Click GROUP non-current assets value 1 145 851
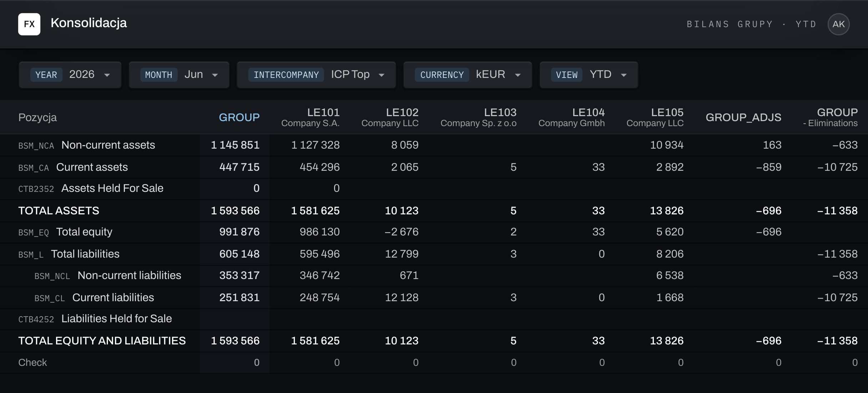Screen dimensions: 868x393 pos(235,145)
